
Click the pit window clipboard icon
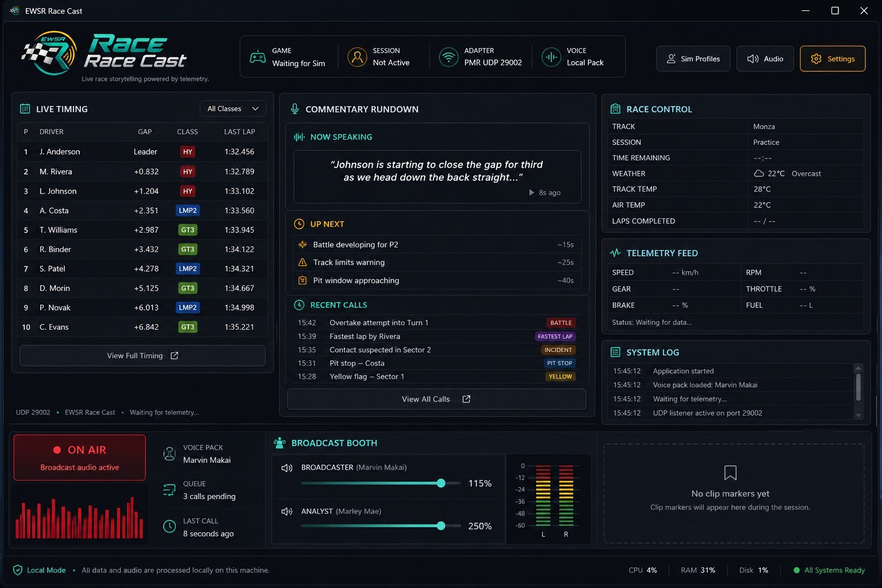pyautogui.click(x=303, y=280)
